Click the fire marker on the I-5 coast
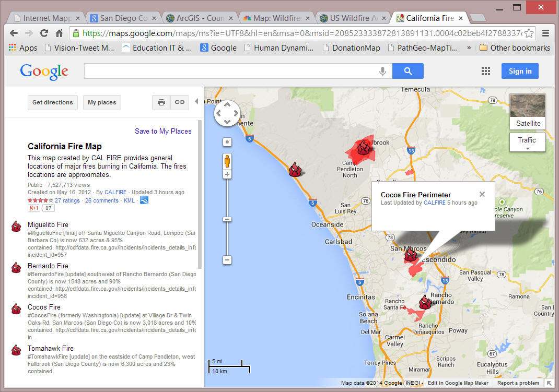The image size is (559, 392). click(295, 170)
